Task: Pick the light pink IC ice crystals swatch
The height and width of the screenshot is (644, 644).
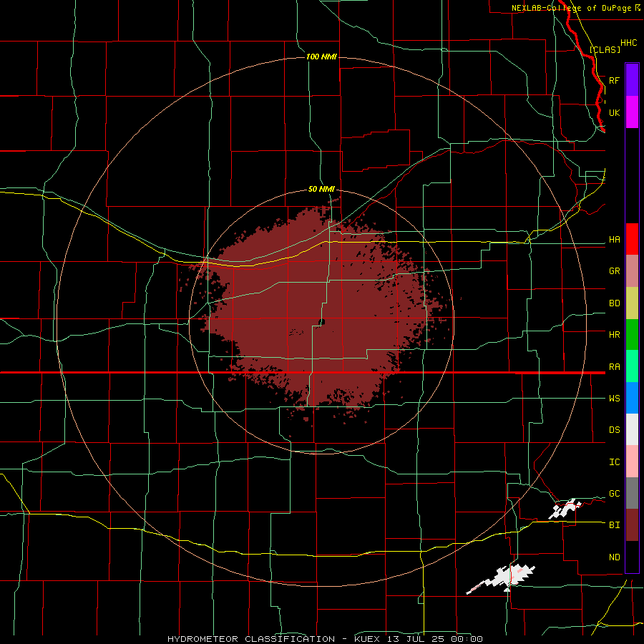Action: coord(632,462)
